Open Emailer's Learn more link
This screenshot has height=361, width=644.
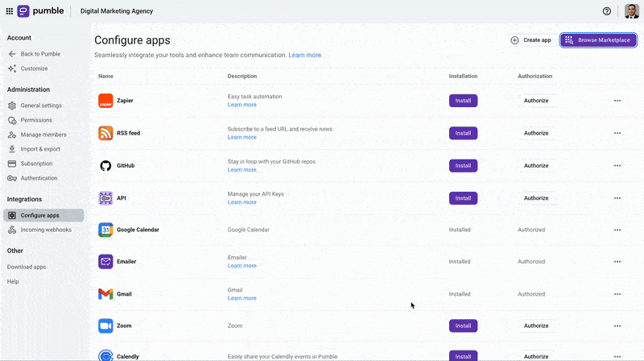click(242, 266)
